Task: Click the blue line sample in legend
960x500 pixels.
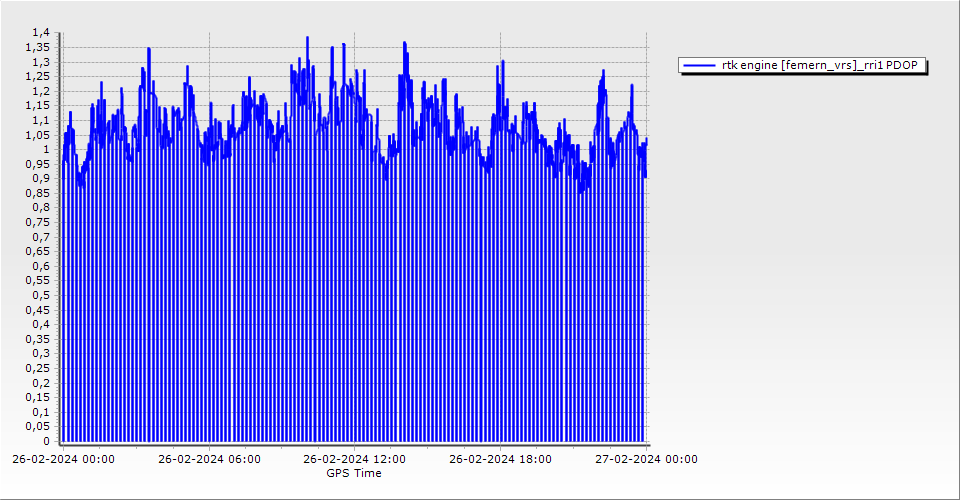Action: [699, 65]
